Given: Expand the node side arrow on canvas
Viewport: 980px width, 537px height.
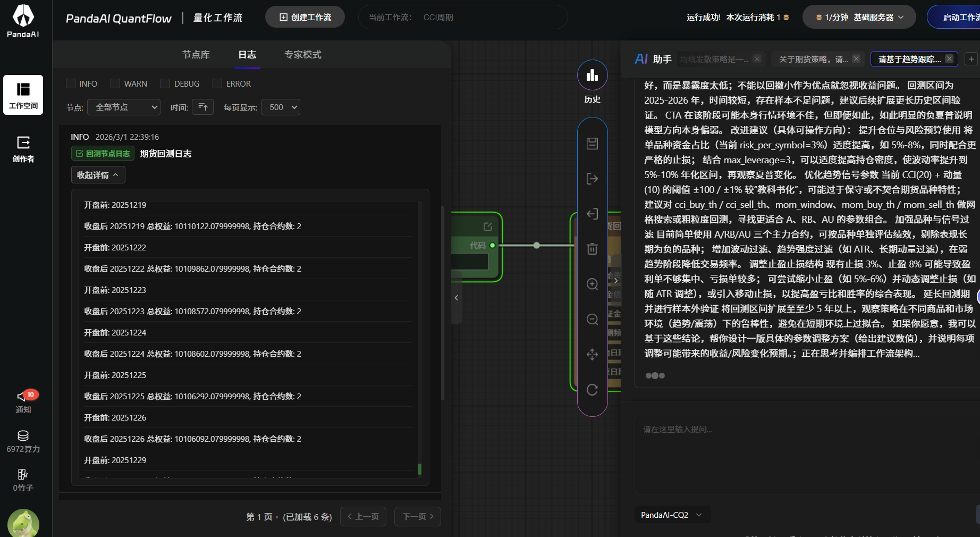Looking at the screenshot, I should pos(616,280).
